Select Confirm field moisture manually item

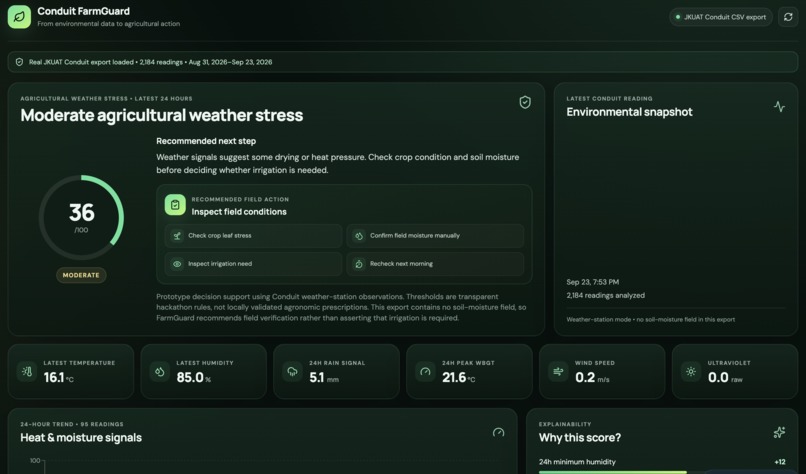tap(435, 235)
